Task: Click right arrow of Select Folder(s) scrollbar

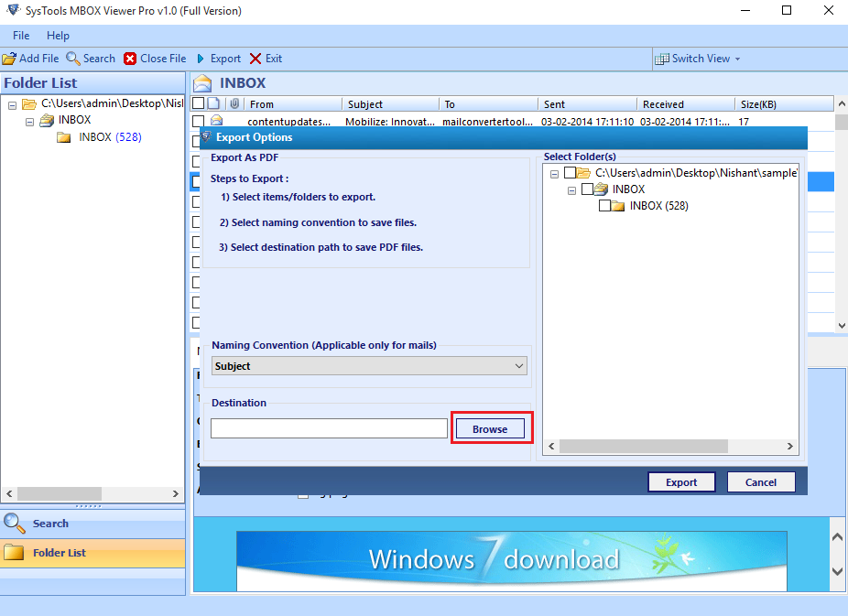Action: click(789, 447)
